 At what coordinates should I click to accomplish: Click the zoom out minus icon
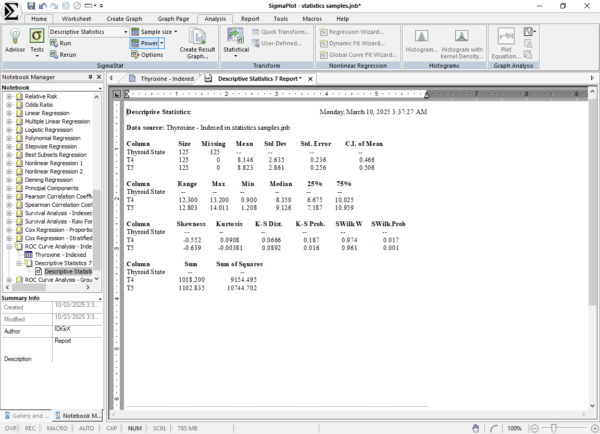pos(535,428)
